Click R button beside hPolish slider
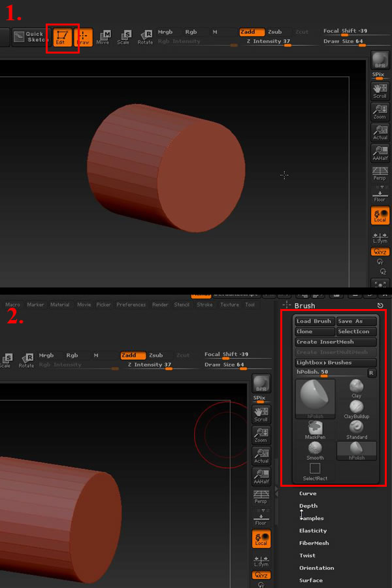The width and height of the screenshot is (392, 588). pos(371,373)
